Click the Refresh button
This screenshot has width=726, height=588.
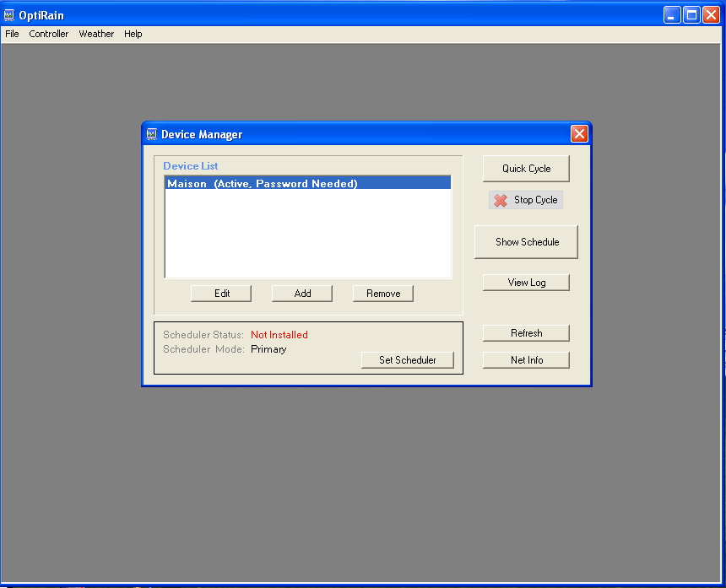527,333
